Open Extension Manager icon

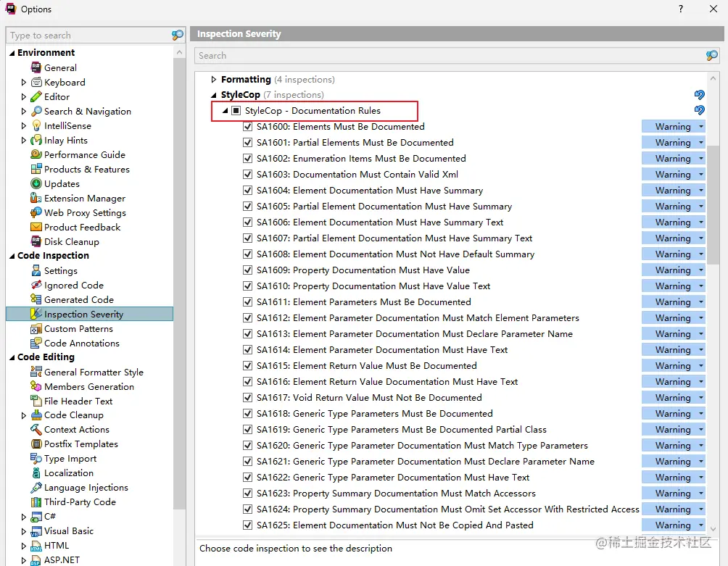click(x=36, y=198)
